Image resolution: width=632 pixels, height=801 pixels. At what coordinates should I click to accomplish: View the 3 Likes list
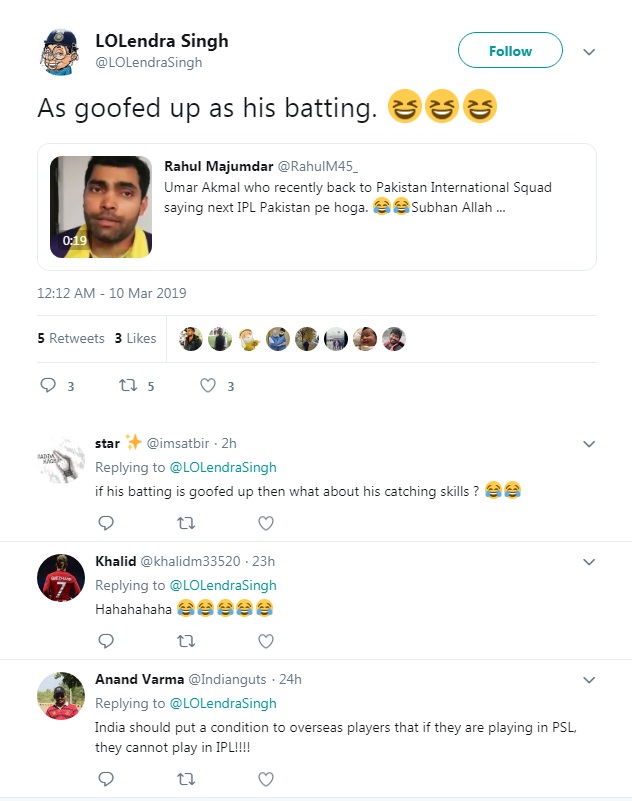(x=135, y=338)
